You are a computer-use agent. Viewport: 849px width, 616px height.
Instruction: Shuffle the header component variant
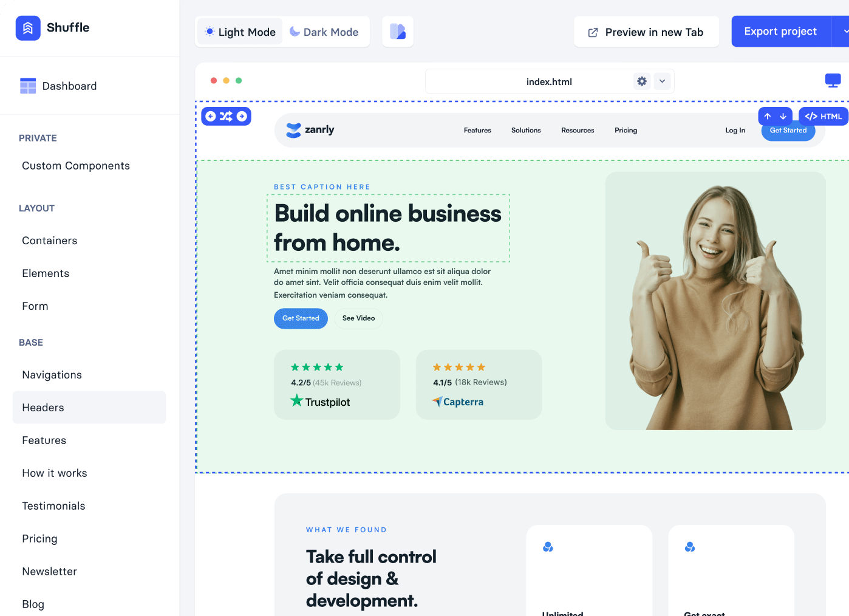(226, 116)
